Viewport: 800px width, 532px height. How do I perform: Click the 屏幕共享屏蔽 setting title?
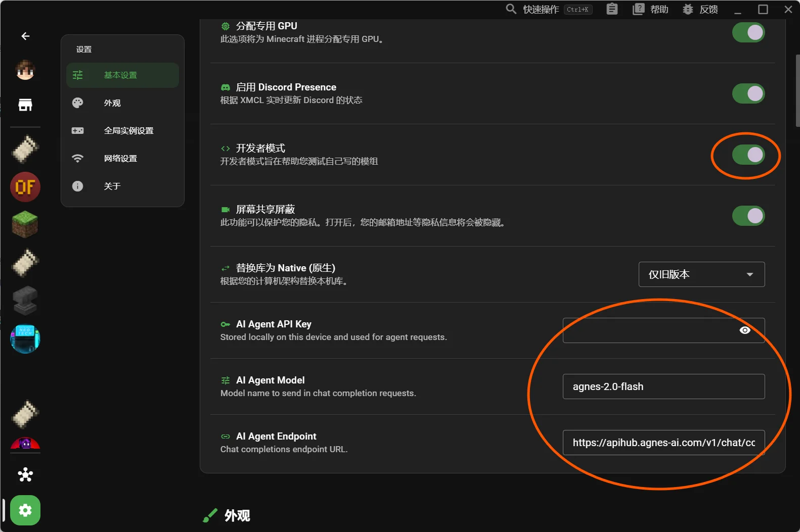(x=265, y=210)
